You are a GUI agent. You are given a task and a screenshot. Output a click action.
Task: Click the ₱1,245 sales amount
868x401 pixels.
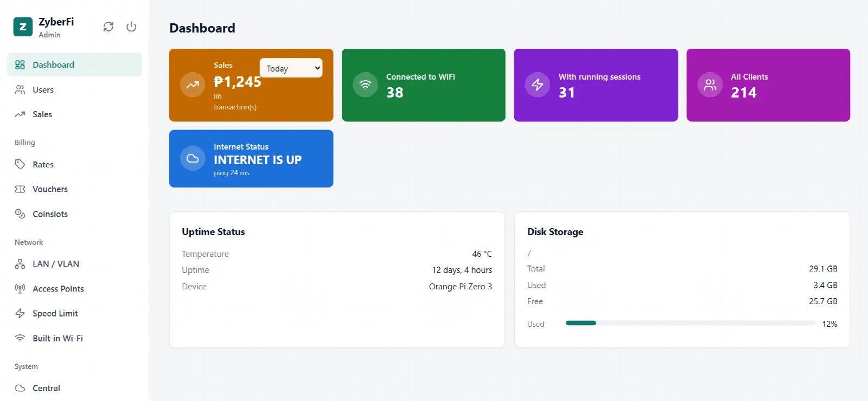[x=237, y=82]
